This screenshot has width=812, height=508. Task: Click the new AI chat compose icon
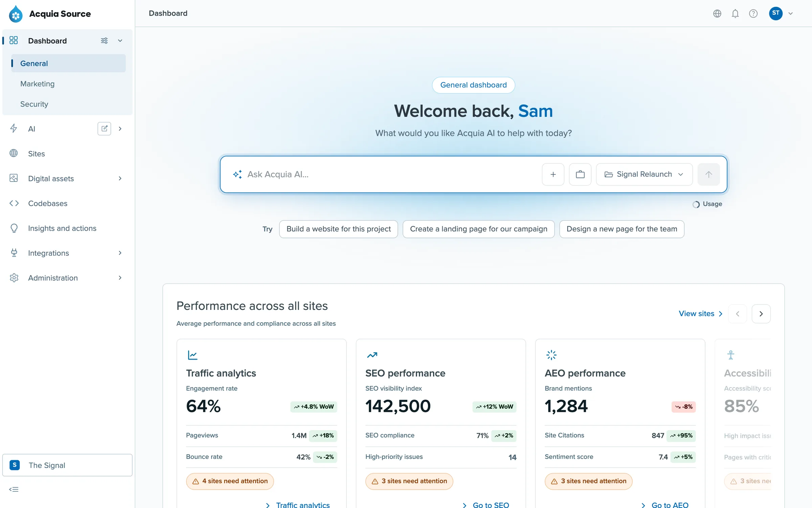[x=104, y=129]
